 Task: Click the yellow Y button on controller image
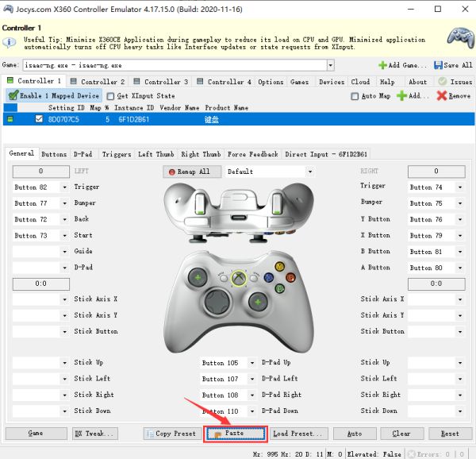click(x=278, y=267)
